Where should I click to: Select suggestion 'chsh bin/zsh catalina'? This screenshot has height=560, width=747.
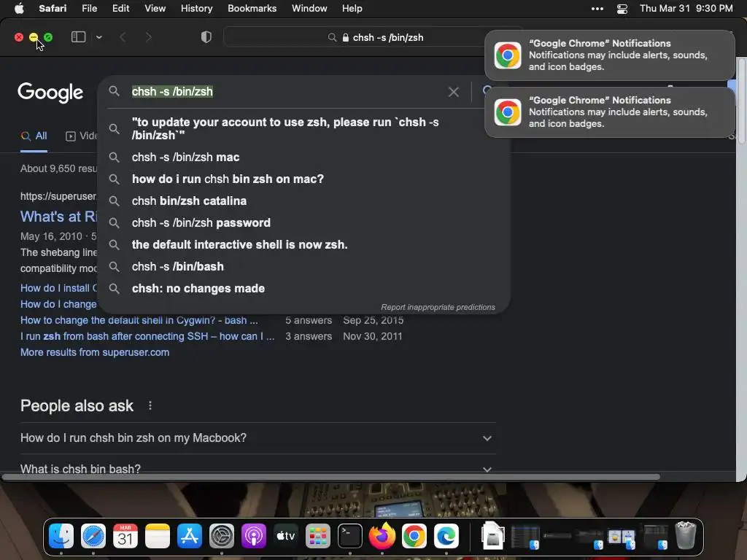[x=303, y=201]
